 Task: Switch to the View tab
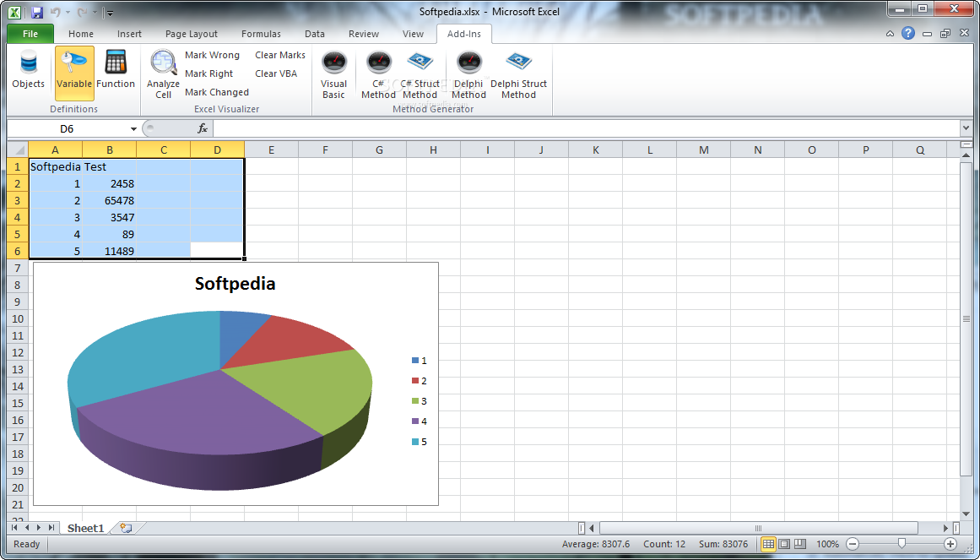[x=413, y=34]
